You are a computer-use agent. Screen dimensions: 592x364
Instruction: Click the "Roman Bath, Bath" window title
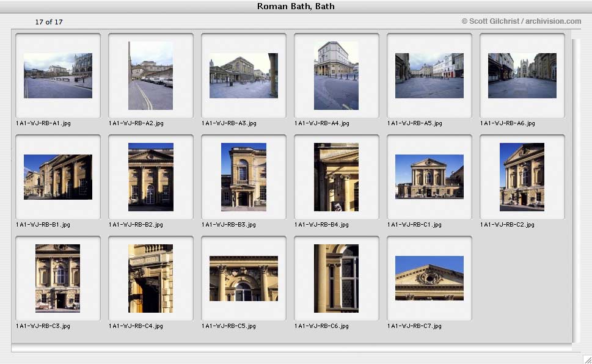pyautogui.click(x=296, y=6)
